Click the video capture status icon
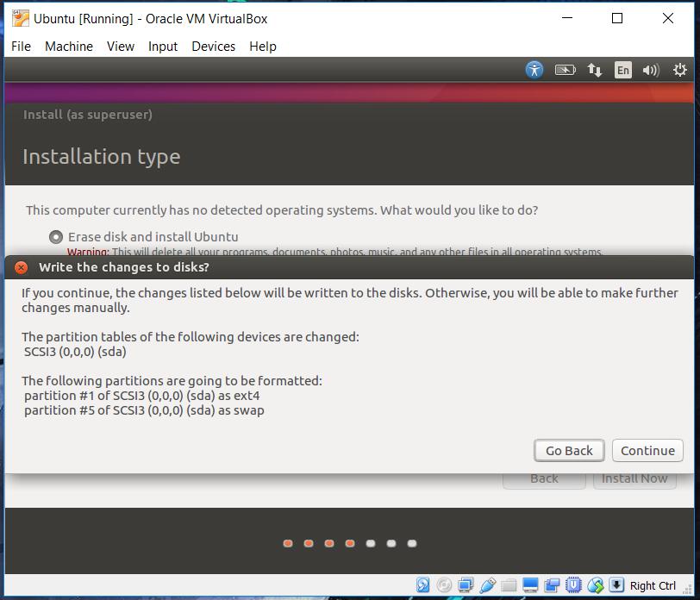This screenshot has height=600, width=700. pos(552,584)
